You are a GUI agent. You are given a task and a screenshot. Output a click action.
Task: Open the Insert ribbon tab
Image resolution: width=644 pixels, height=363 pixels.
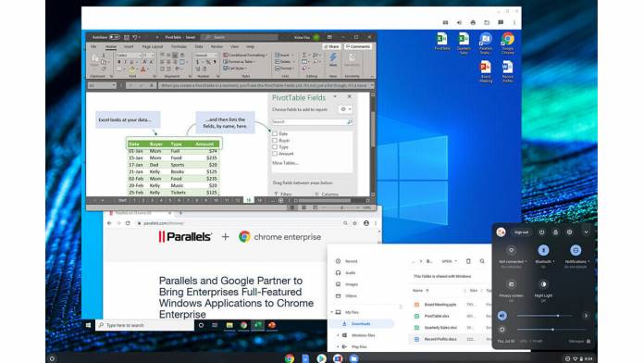[129, 47]
